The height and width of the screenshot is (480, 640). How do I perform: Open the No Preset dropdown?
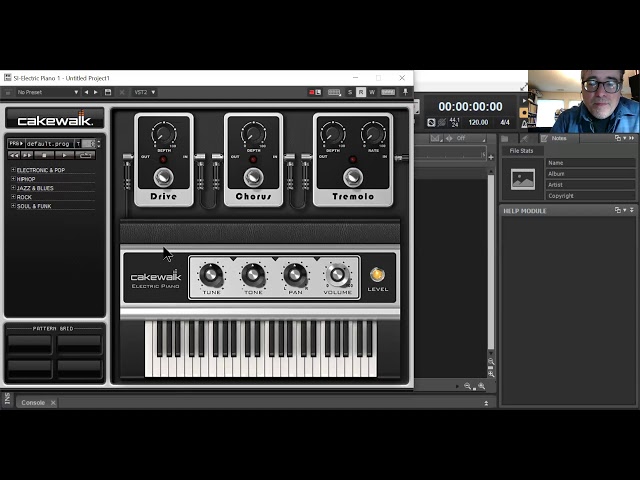tap(47, 92)
